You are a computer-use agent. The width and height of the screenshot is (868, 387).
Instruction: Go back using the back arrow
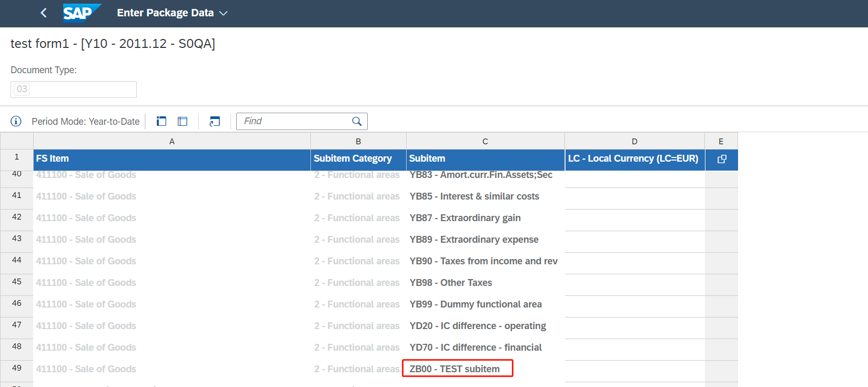click(44, 13)
